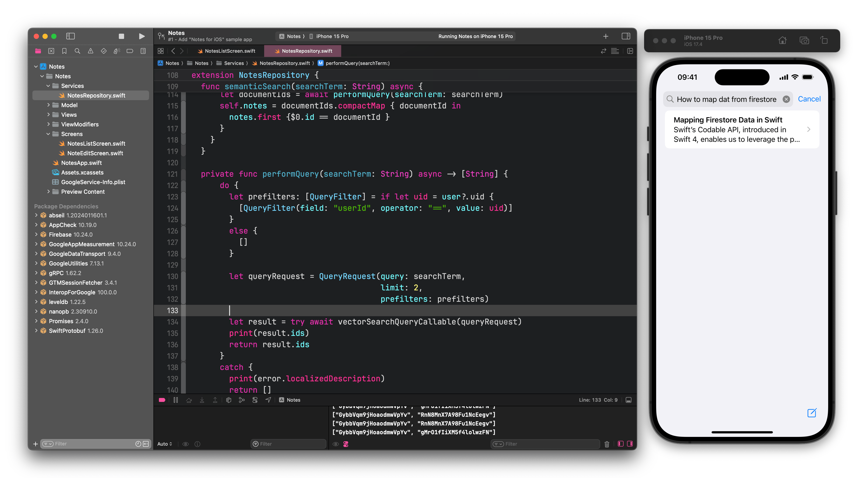Select the NotesListScreen.swift tab

pos(230,51)
